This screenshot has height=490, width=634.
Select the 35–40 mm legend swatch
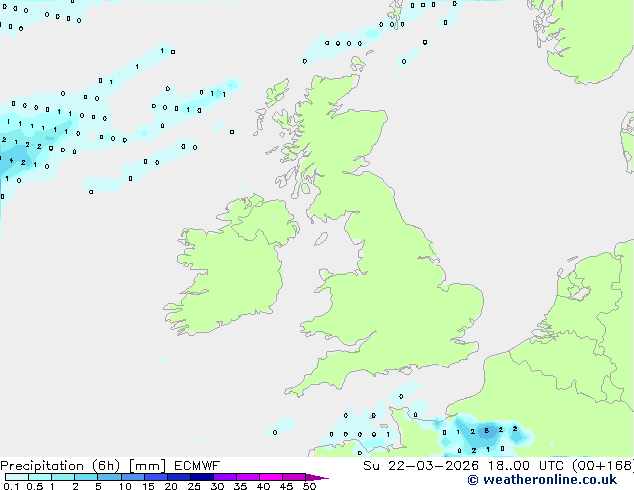point(248,477)
